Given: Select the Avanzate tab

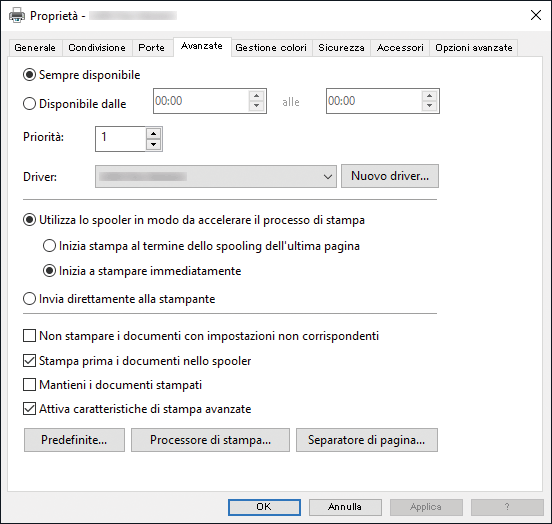Looking at the screenshot, I should [202, 46].
